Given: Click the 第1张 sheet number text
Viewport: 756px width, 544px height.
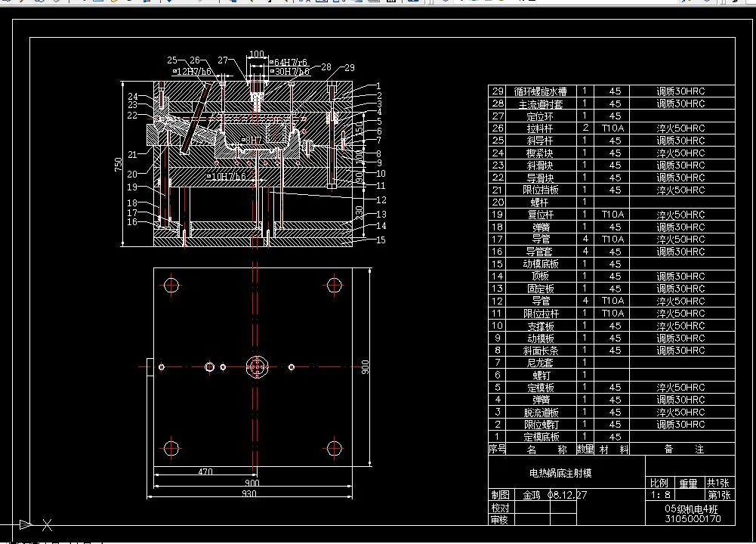Looking at the screenshot, I should 719,495.
